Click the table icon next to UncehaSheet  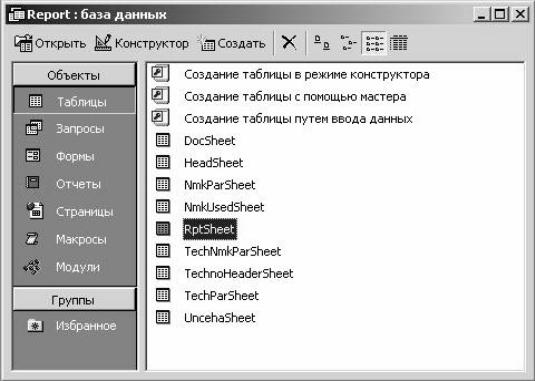[x=163, y=317]
